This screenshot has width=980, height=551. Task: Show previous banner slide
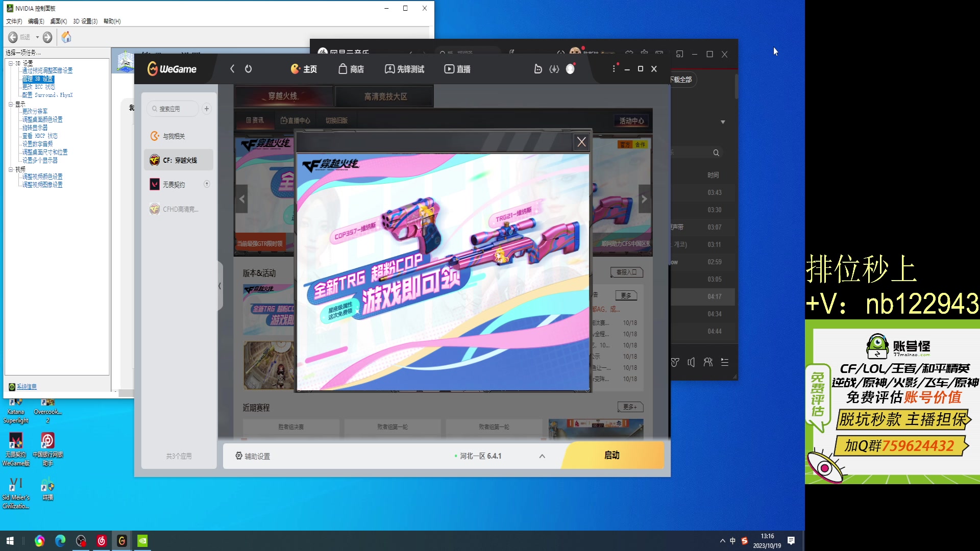pyautogui.click(x=242, y=199)
